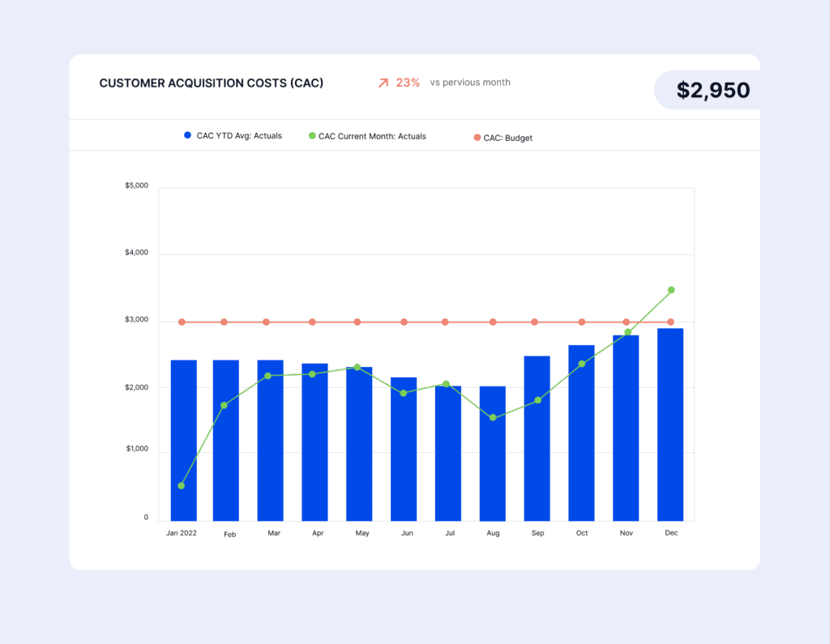Select the August green data point
This screenshot has width=830, height=644.
(x=493, y=417)
